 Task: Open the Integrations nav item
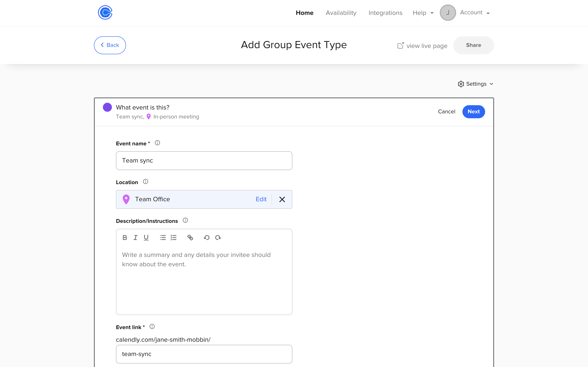pyautogui.click(x=385, y=13)
